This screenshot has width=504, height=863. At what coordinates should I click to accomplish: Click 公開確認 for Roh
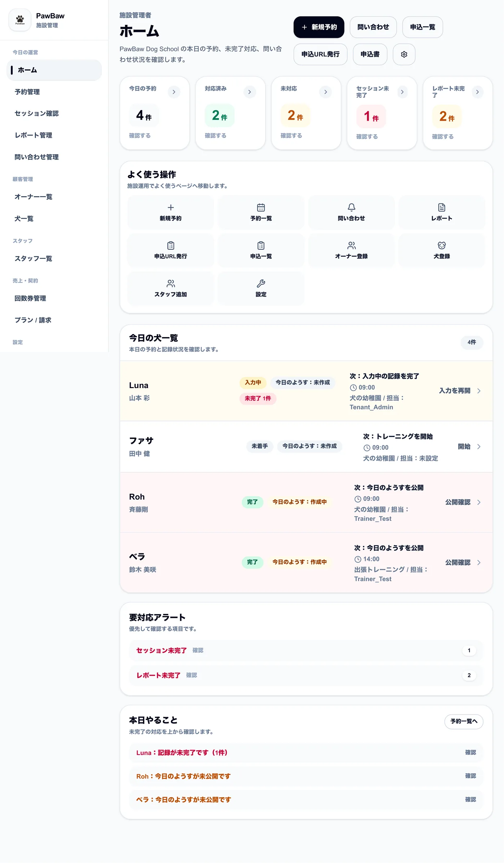458,502
